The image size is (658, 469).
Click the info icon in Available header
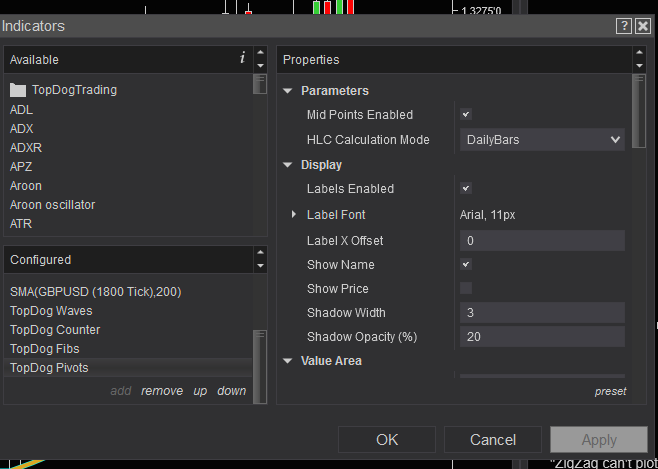(242, 58)
